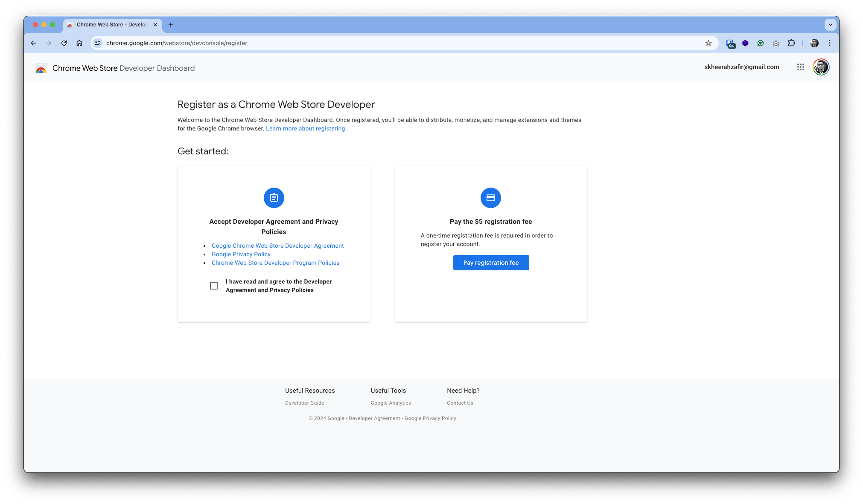Reload the page with the refresh icon
The width and height of the screenshot is (863, 504).
pyautogui.click(x=64, y=43)
